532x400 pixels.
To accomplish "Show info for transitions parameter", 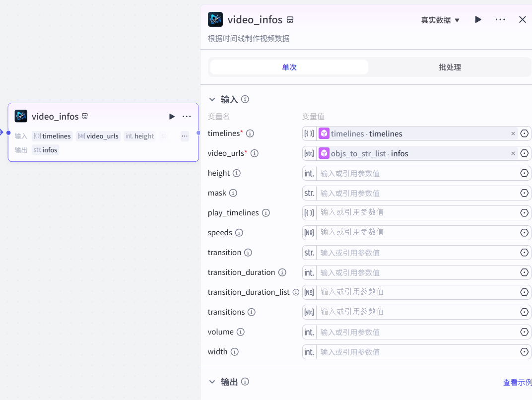I will click(x=252, y=312).
